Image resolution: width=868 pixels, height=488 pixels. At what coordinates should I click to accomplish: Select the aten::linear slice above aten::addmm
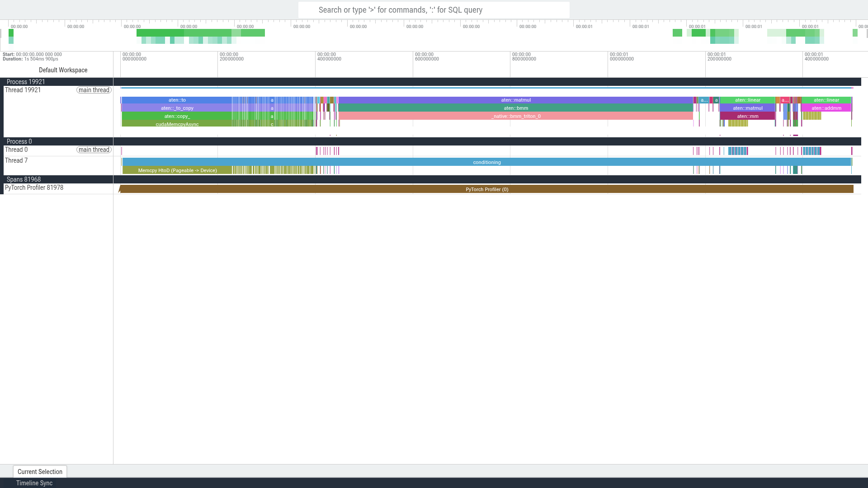826,100
